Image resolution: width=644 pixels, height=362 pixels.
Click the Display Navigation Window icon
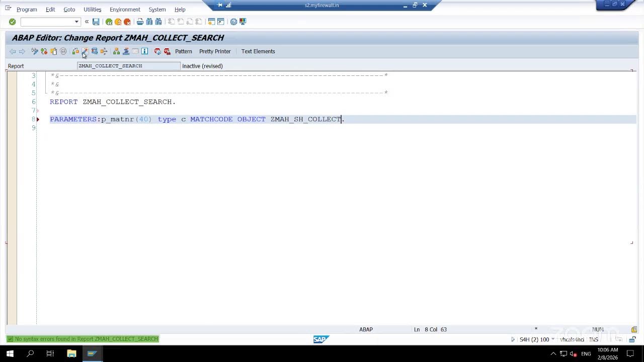pos(126,51)
